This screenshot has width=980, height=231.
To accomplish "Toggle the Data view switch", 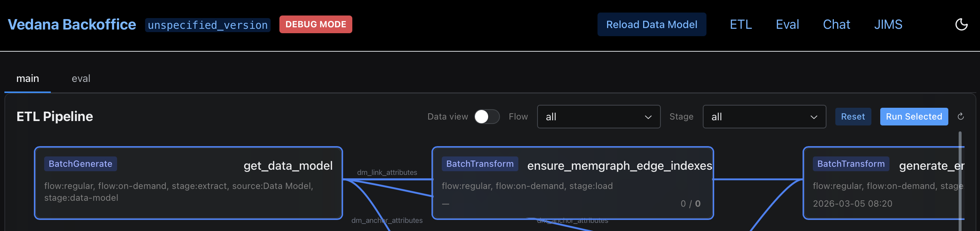I will pos(487,117).
